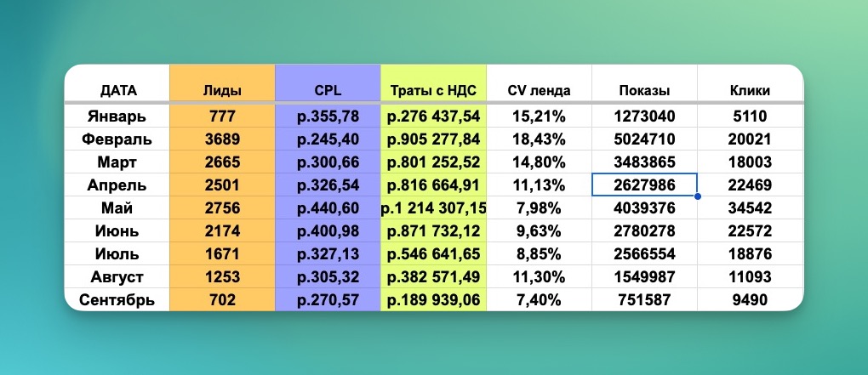Click the leads cell showing 3689
The height and width of the screenshot is (375, 868).
coord(222,139)
